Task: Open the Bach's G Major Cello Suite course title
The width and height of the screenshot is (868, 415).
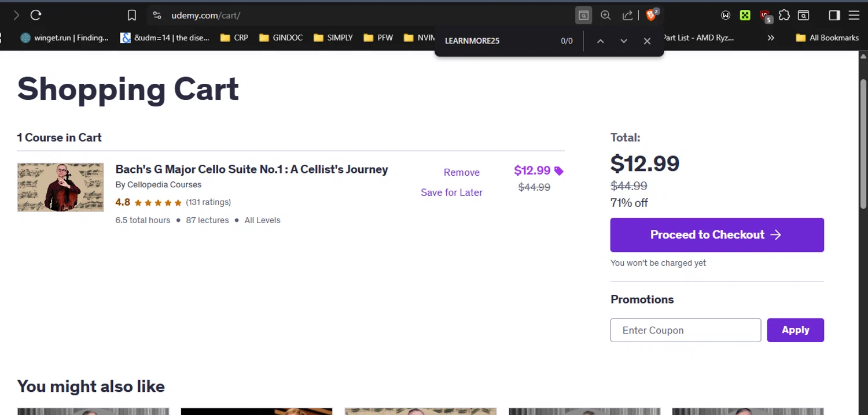Action: tap(252, 169)
